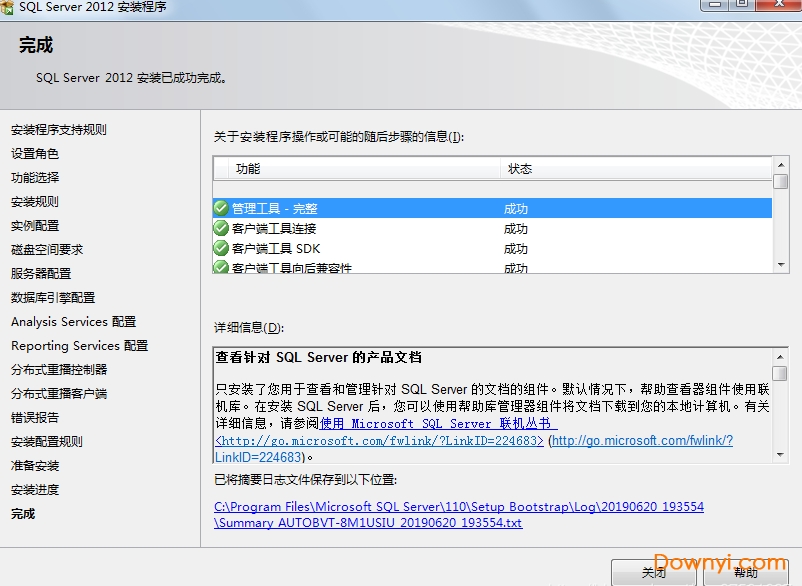The width and height of the screenshot is (802, 586).
Task: Select Reporting Services 配置 step
Action: click(79, 346)
